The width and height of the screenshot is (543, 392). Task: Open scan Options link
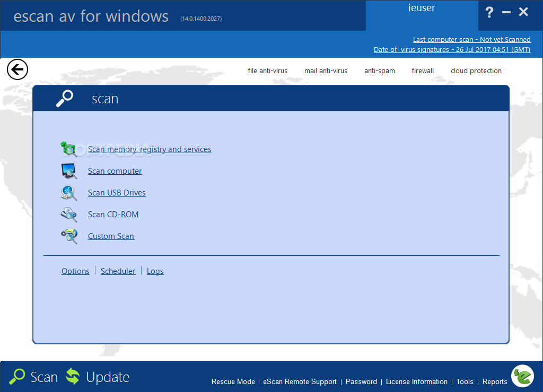[x=75, y=271]
